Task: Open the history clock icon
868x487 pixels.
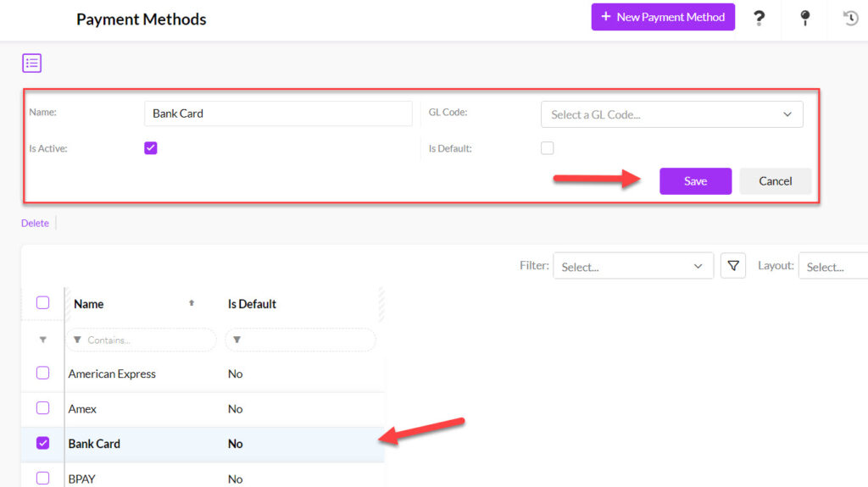Action: (x=851, y=19)
